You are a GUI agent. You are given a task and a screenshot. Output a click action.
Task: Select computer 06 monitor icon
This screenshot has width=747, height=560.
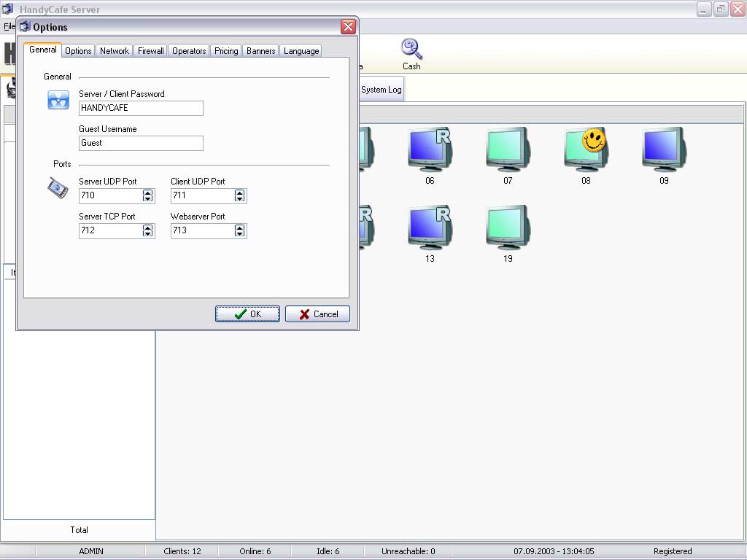[430, 149]
